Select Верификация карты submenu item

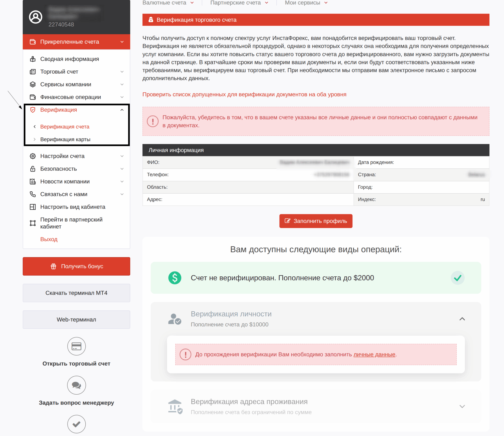[65, 139]
